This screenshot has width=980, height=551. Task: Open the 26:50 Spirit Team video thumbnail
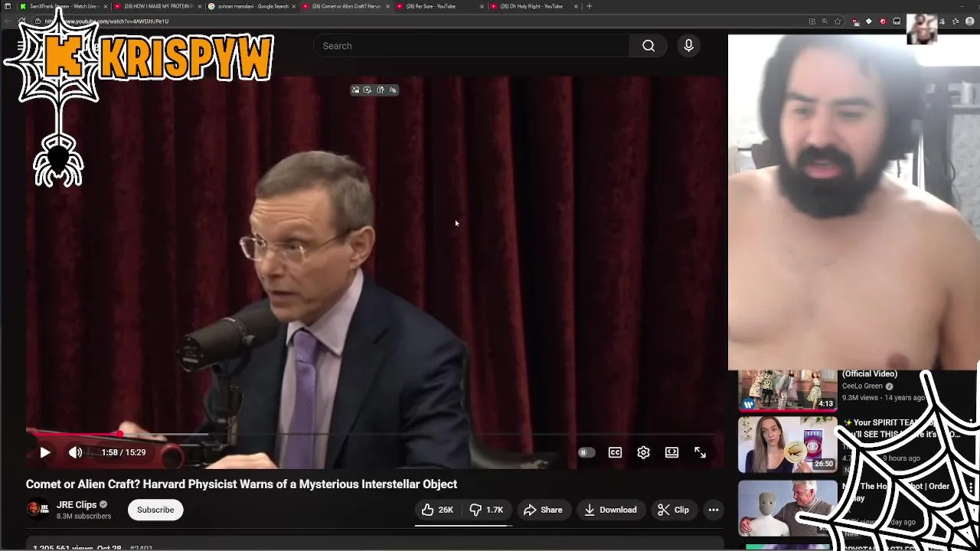(x=787, y=445)
